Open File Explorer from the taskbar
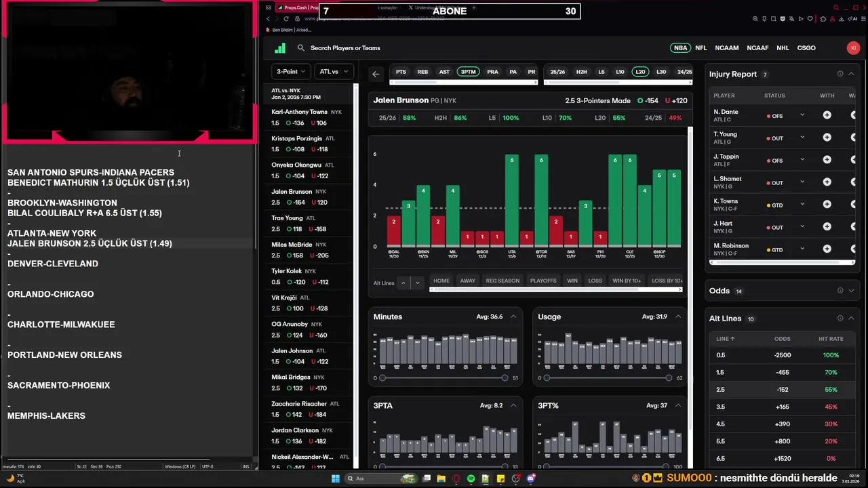Image resolution: width=868 pixels, height=488 pixels. click(x=441, y=479)
